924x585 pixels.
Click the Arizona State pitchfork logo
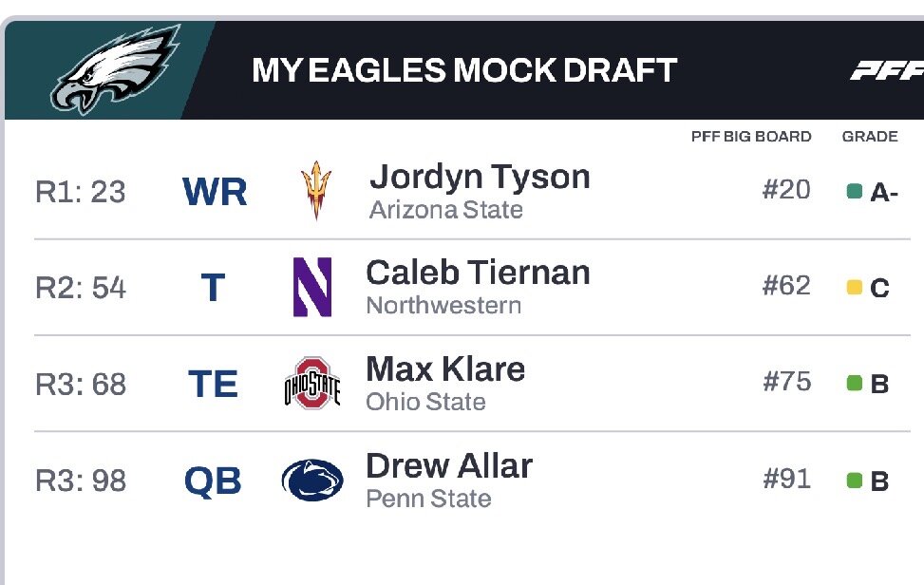[316, 190]
